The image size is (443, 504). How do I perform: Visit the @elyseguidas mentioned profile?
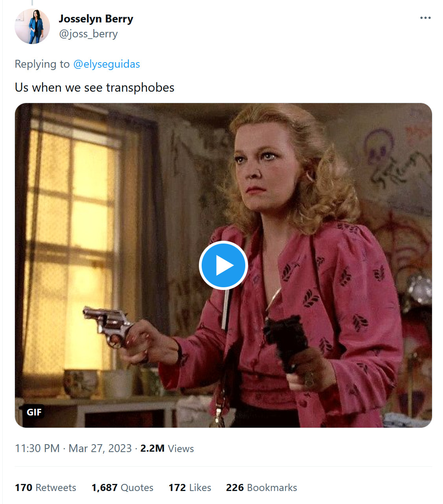[107, 64]
